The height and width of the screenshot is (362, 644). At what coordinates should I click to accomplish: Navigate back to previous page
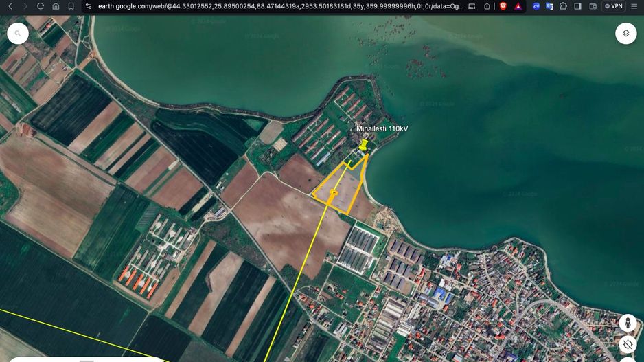(x=10, y=6)
